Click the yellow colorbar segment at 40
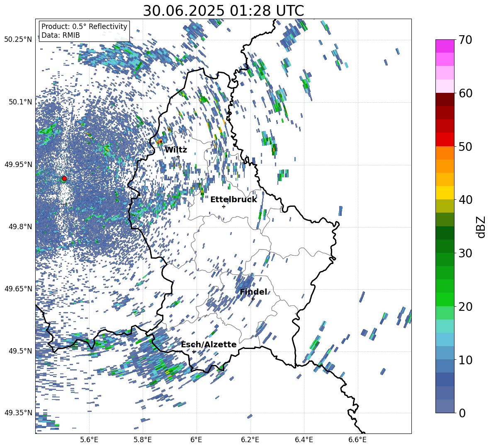Viewport: 491px width, 448px height. [445, 193]
